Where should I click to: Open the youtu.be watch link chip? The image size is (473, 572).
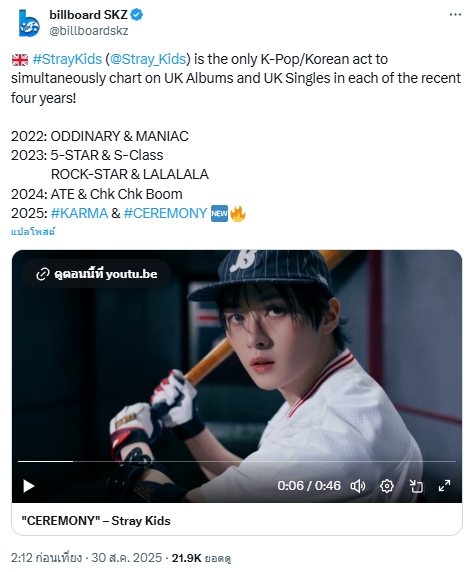(x=96, y=274)
